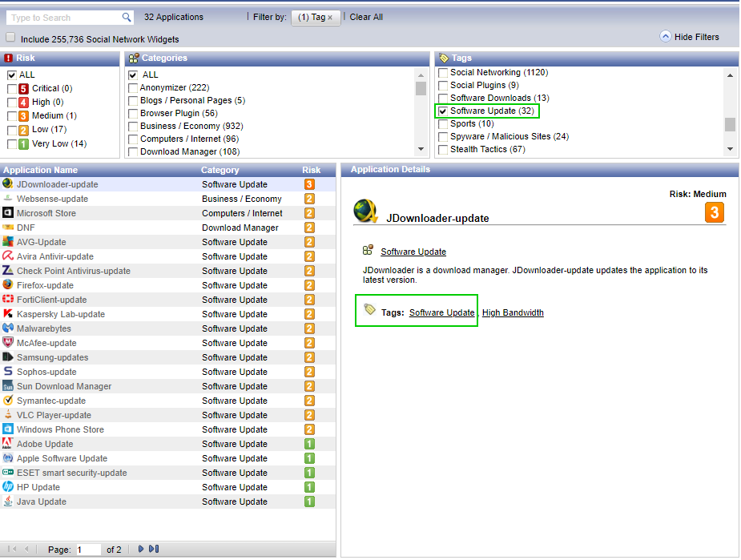Click the HP Update row icon
This screenshot has width=741, height=560.
[x=7, y=487]
